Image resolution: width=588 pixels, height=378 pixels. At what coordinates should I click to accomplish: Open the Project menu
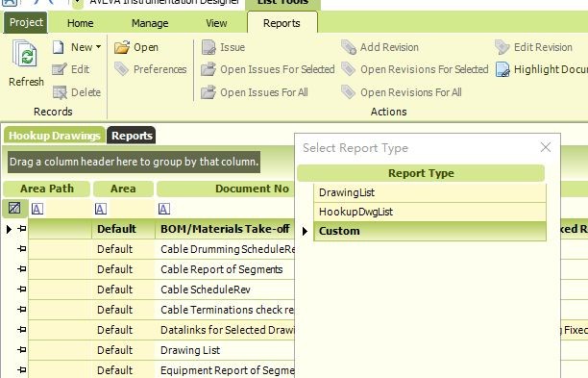26,22
